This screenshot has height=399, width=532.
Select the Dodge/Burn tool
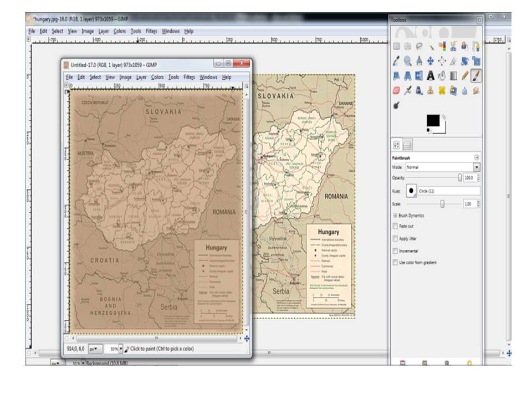[396, 105]
